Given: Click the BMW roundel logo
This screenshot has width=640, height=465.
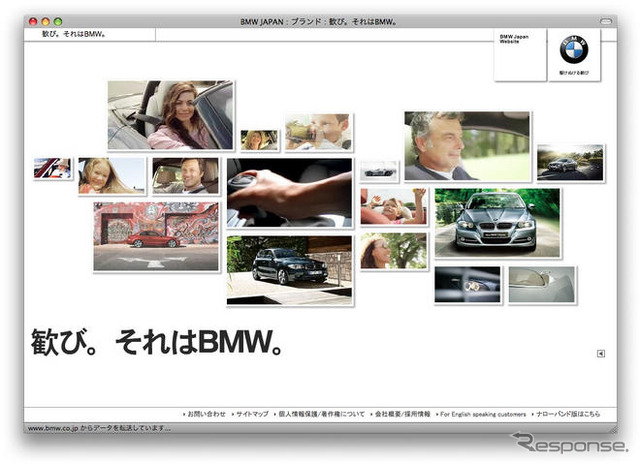Looking at the screenshot, I should (x=573, y=50).
